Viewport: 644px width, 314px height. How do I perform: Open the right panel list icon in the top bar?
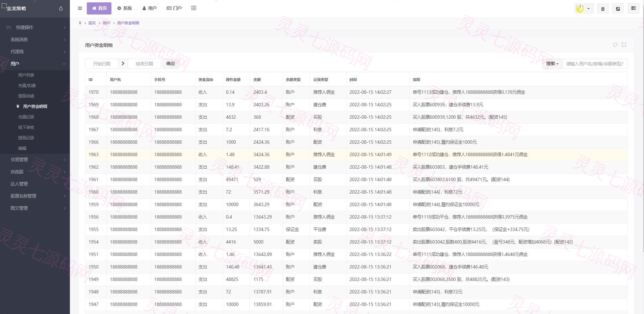pyautogui.click(x=634, y=8)
